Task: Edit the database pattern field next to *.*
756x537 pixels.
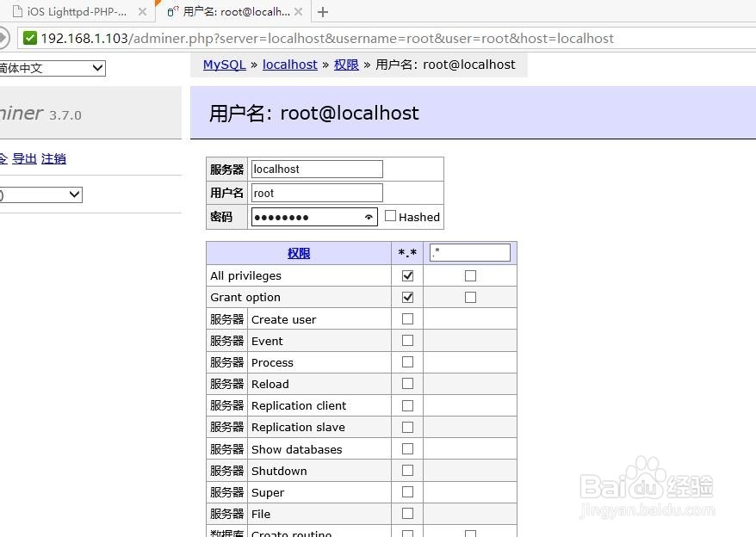Action: pyautogui.click(x=469, y=253)
